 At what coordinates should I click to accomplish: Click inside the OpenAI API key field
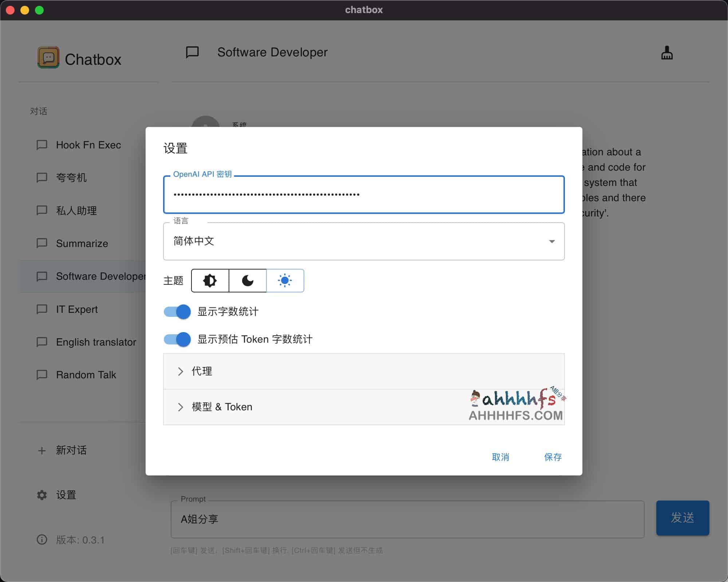point(363,194)
